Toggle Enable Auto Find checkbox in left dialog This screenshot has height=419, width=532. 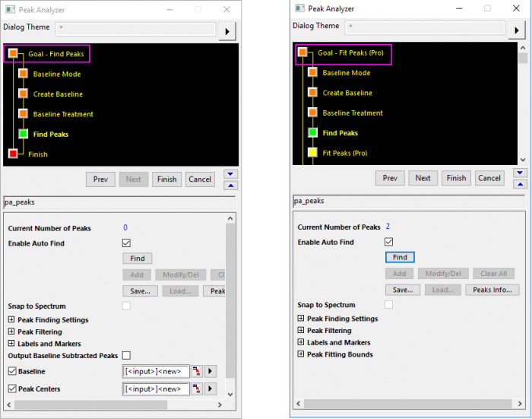coord(126,243)
